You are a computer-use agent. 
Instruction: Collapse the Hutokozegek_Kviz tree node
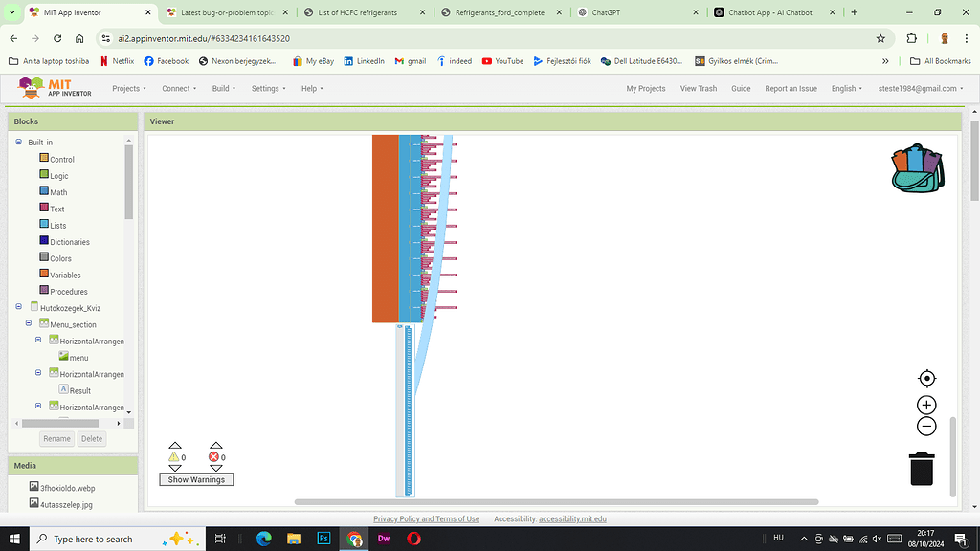19,307
